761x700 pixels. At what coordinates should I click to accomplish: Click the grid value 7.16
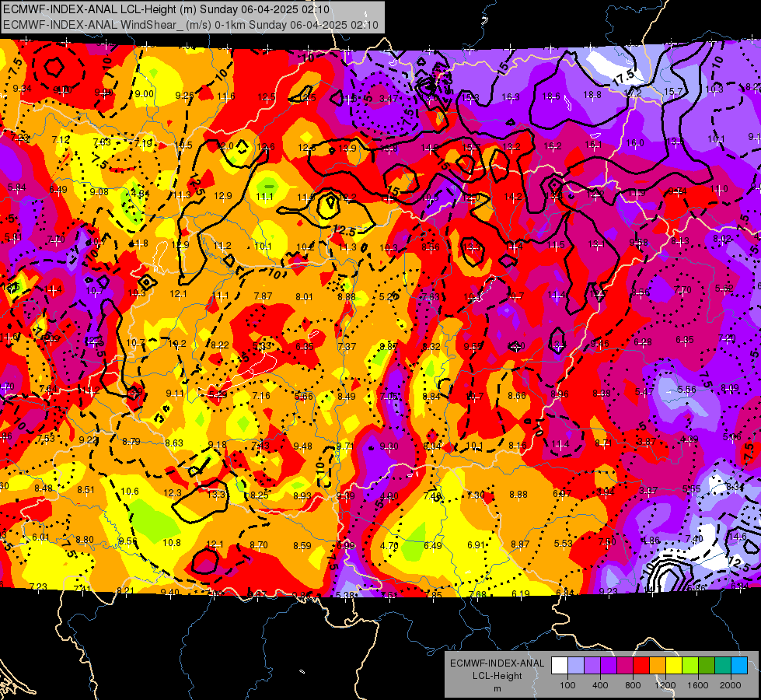261,395
